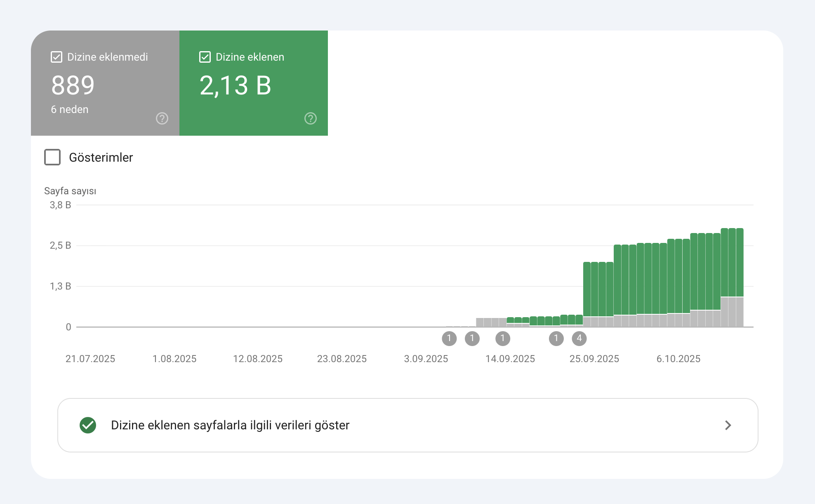Uncheck the Dizine eklenmedi checkbox
This screenshot has height=504, width=815.
[57, 57]
